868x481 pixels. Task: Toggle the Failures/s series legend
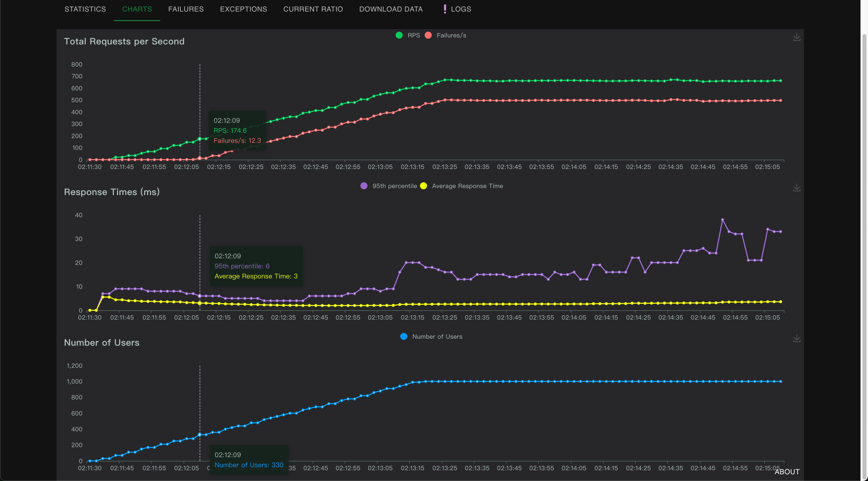tap(446, 35)
